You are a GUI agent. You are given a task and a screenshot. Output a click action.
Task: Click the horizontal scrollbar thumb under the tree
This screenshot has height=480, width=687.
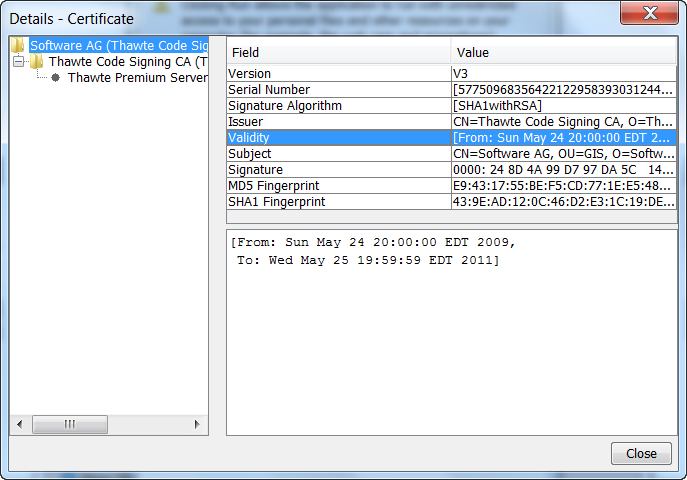tap(70, 424)
